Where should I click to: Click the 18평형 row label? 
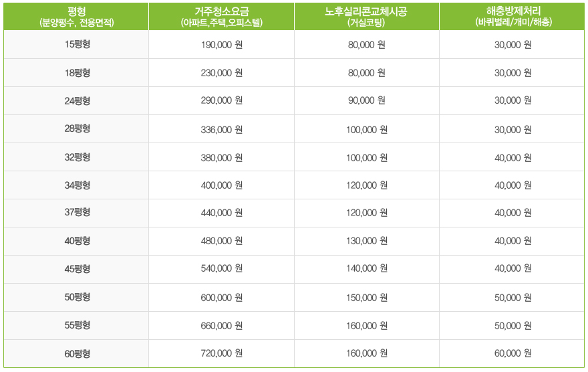[78, 72]
